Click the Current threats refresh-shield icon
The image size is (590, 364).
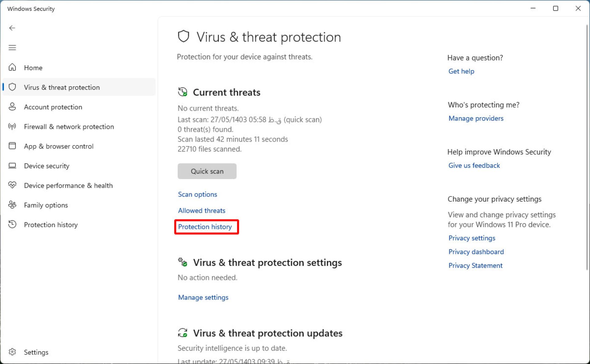(183, 92)
